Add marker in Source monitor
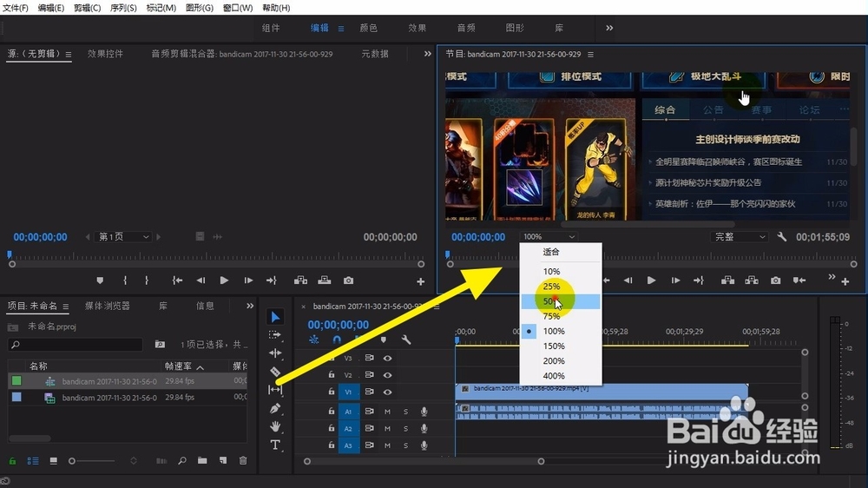The width and height of the screenshot is (868, 488). pyautogui.click(x=100, y=280)
